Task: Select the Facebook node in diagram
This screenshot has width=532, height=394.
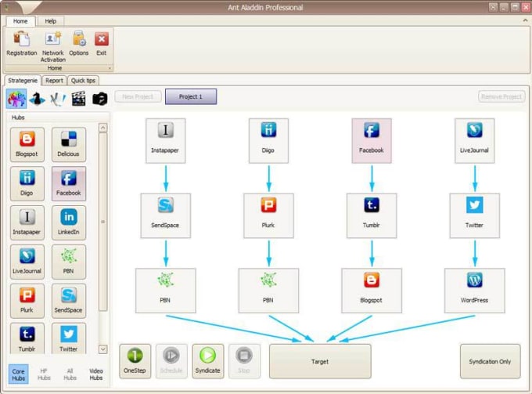Action: 372,141
